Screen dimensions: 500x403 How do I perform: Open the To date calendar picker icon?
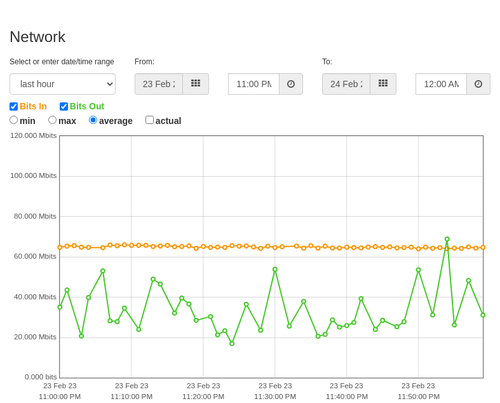click(x=383, y=84)
